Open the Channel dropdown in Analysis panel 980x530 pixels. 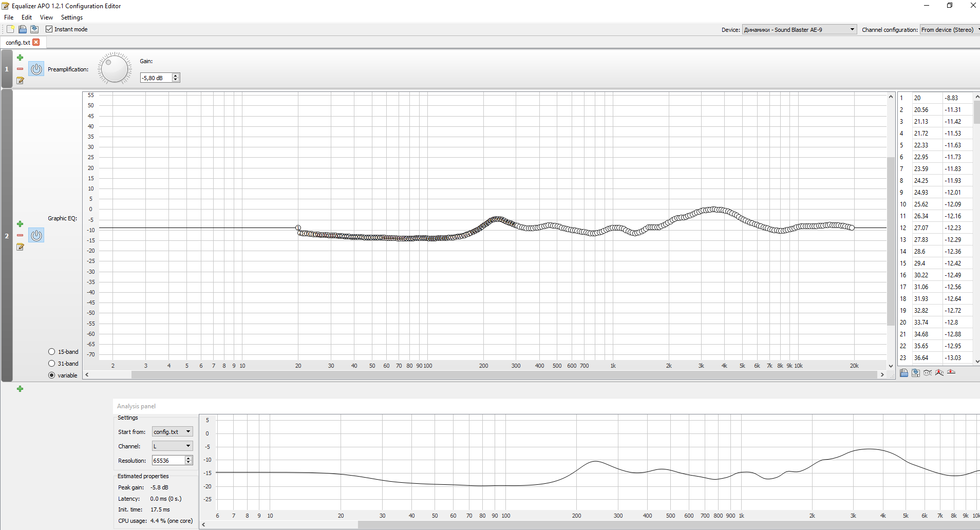[x=172, y=446]
